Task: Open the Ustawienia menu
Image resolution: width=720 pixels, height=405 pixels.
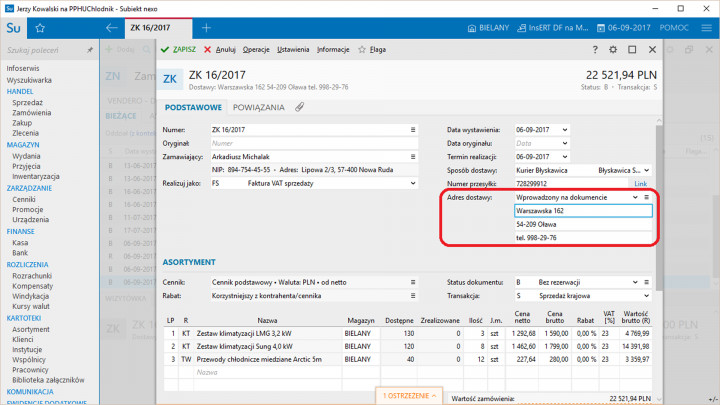Action: pyautogui.click(x=293, y=49)
